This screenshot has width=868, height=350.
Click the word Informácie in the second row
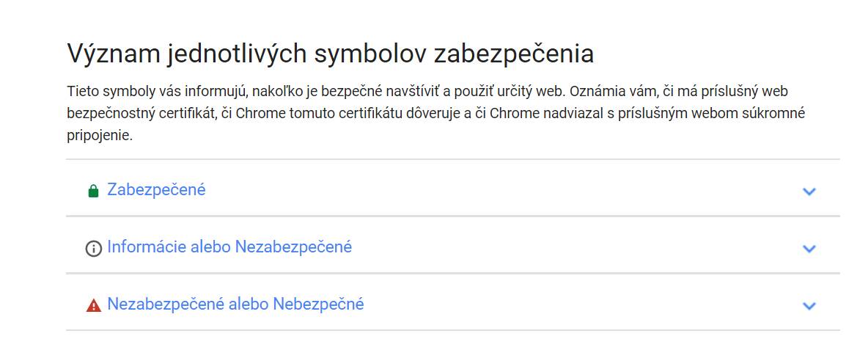pyautogui.click(x=147, y=247)
